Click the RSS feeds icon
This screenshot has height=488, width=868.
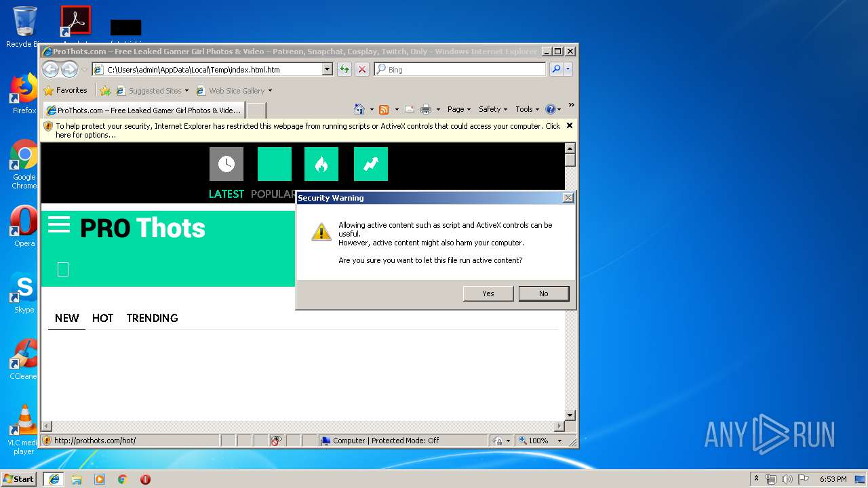(384, 109)
